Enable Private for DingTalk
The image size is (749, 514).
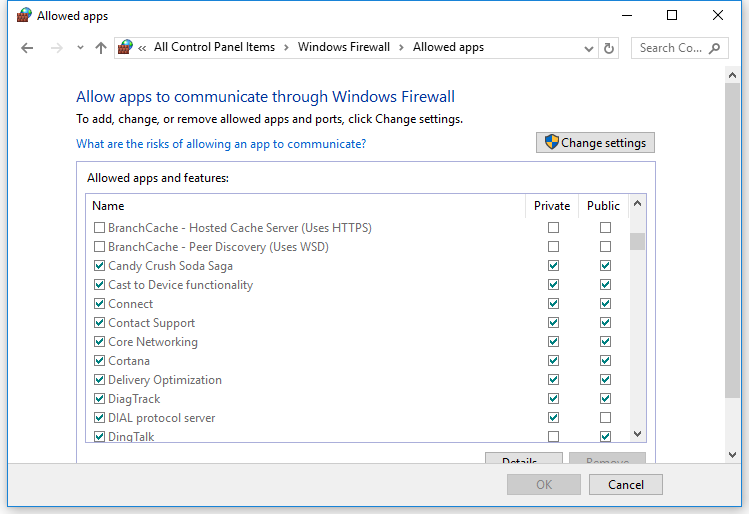coord(553,436)
